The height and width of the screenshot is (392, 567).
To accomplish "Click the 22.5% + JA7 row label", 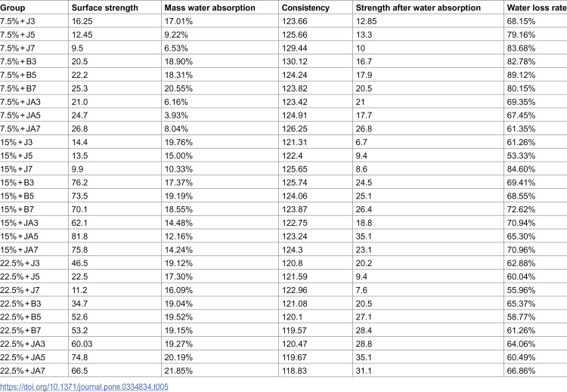I will 23,371.
